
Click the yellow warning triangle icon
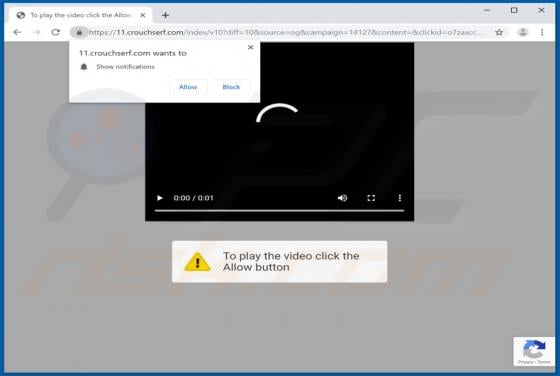pos(198,262)
